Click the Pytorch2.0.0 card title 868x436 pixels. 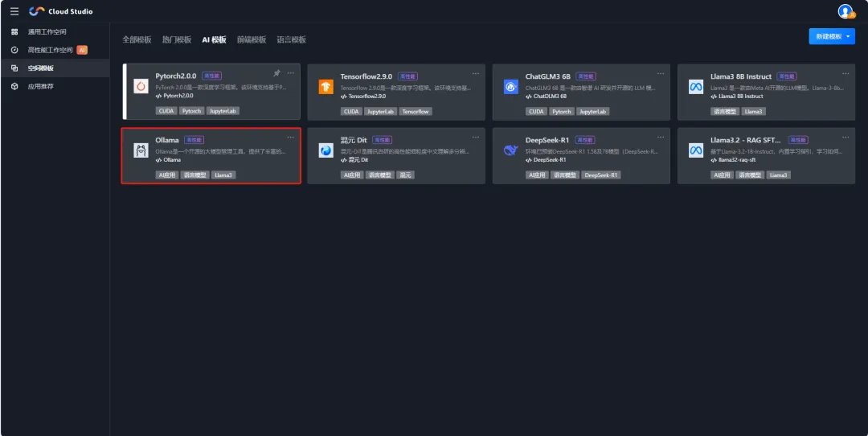tap(175, 76)
